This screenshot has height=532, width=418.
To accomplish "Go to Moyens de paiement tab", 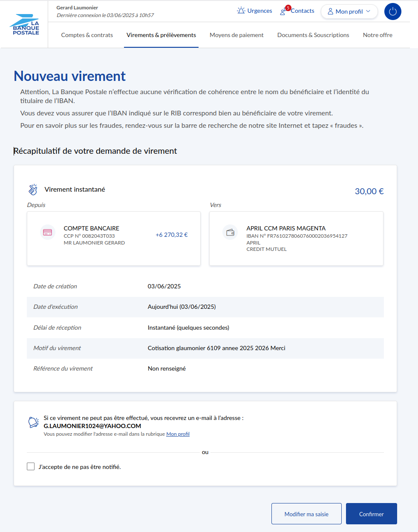I will pos(236,35).
